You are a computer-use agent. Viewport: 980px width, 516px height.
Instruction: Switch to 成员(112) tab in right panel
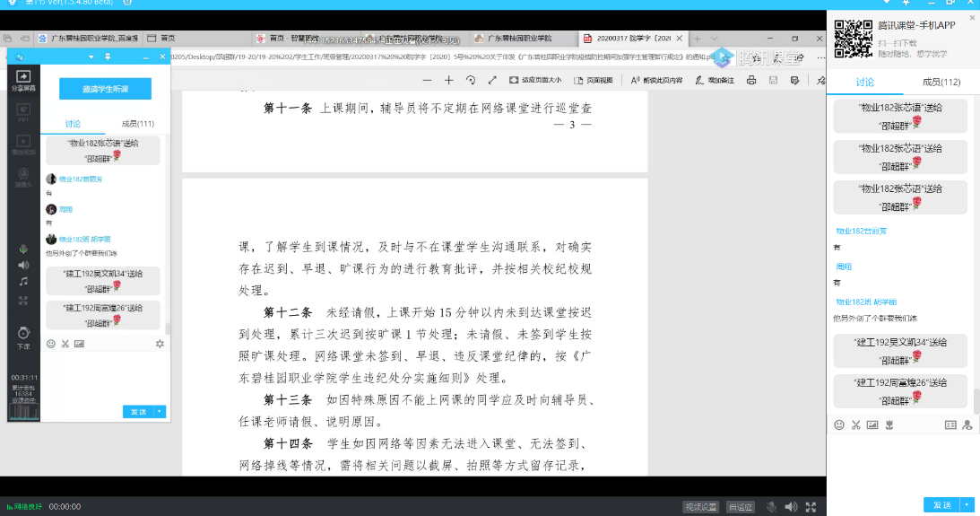[x=941, y=83]
